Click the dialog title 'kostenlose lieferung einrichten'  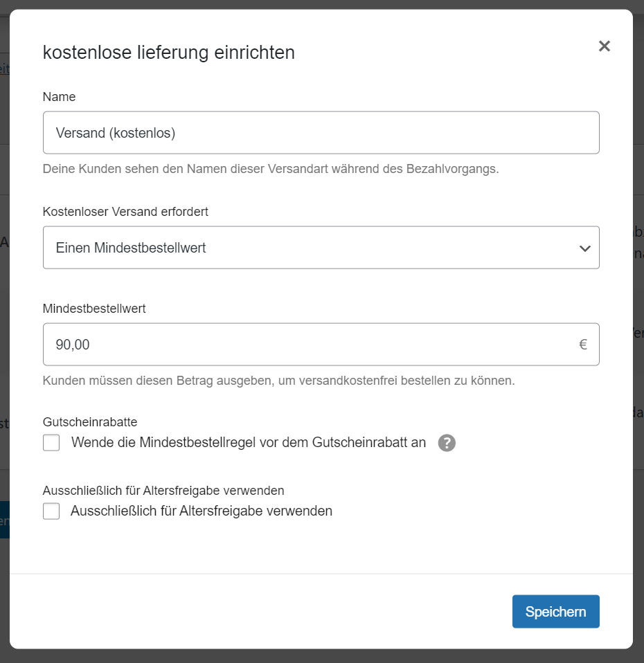pyautogui.click(x=168, y=52)
